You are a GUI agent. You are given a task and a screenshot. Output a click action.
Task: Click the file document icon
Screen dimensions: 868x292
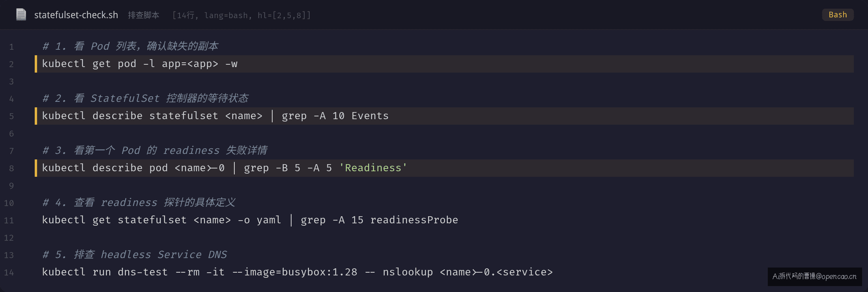[x=21, y=15]
